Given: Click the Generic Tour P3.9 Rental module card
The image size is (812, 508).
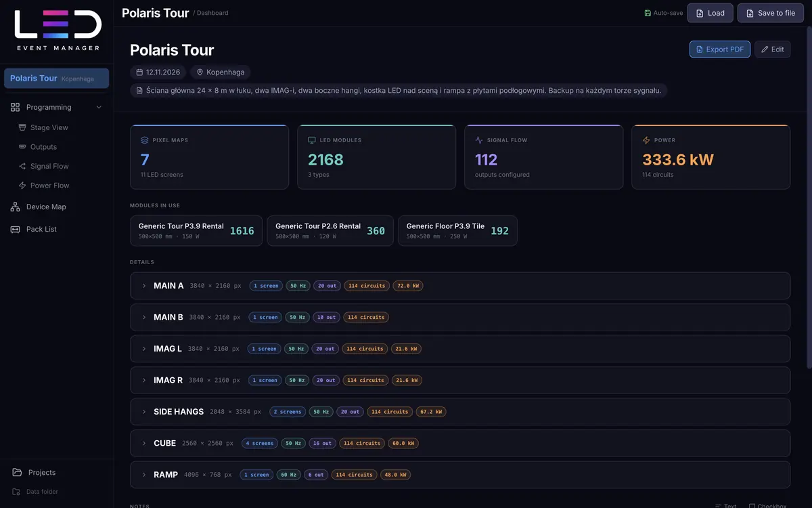Looking at the screenshot, I should pyautogui.click(x=196, y=231).
